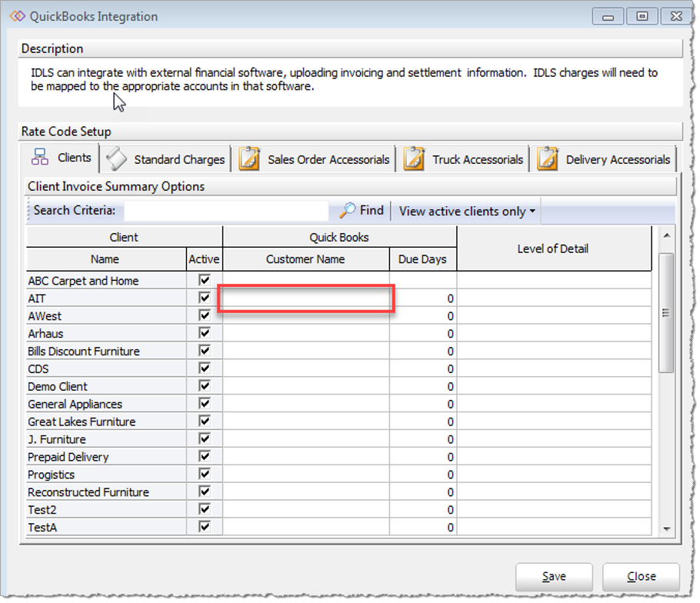Viewport: 700px width, 603px height.
Task: Disable Active checkbox for Arhaus
Action: [x=205, y=333]
